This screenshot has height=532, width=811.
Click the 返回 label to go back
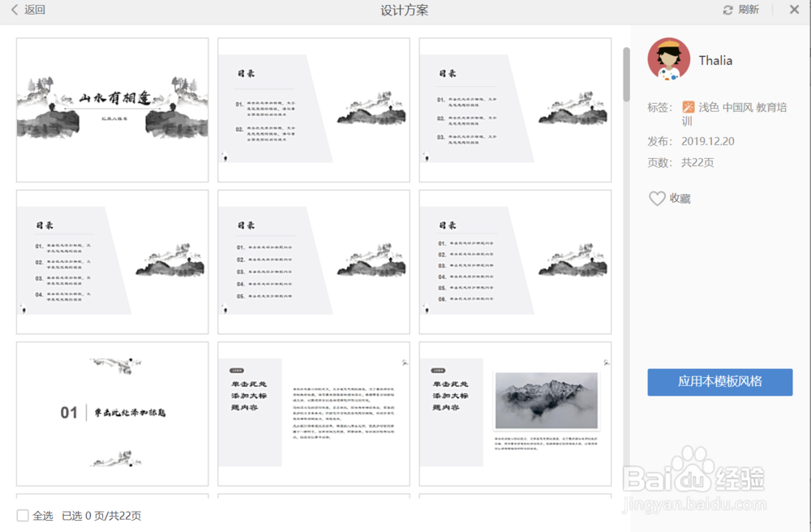(34, 10)
